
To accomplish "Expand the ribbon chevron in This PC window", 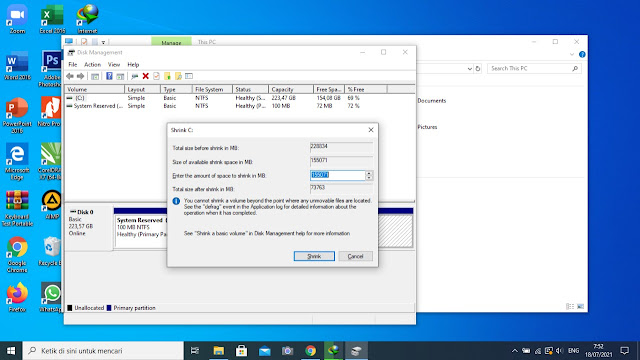I will 572,55.
